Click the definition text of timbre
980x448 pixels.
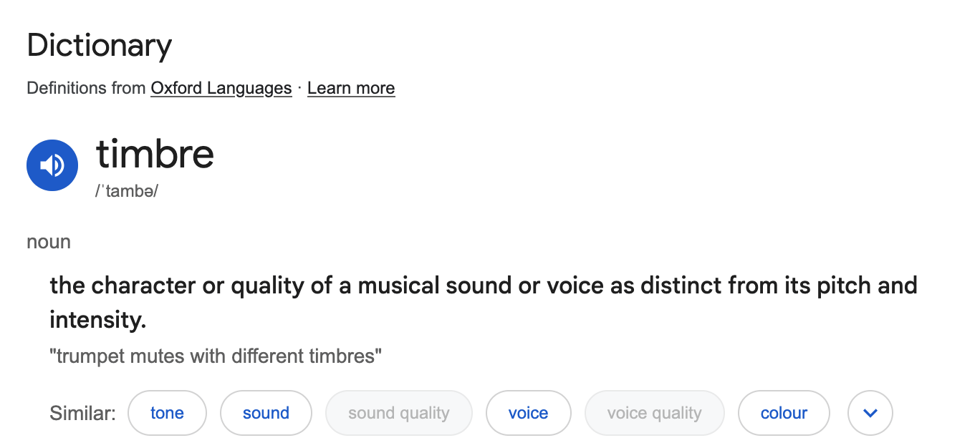click(483, 285)
